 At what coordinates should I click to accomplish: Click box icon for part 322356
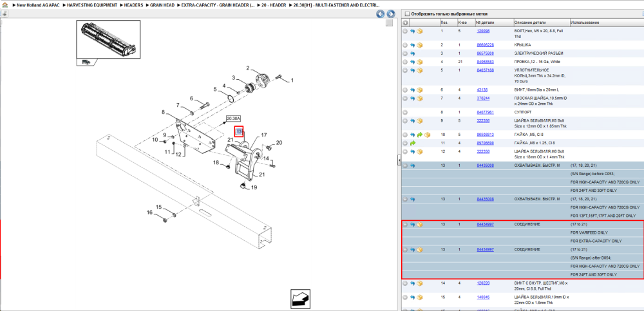(x=420, y=121)
